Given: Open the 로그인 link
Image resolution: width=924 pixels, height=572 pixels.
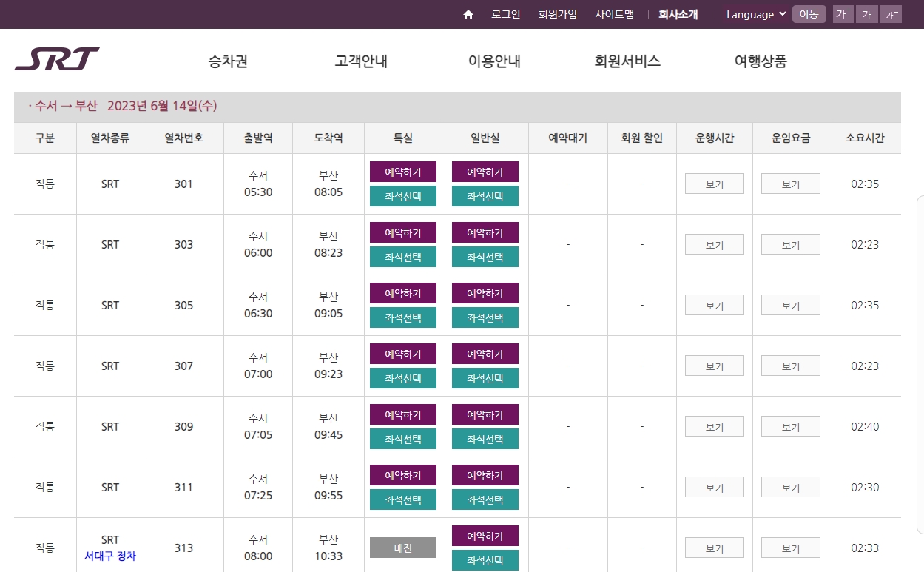Looking at the screenshot, I should (506, 14).
